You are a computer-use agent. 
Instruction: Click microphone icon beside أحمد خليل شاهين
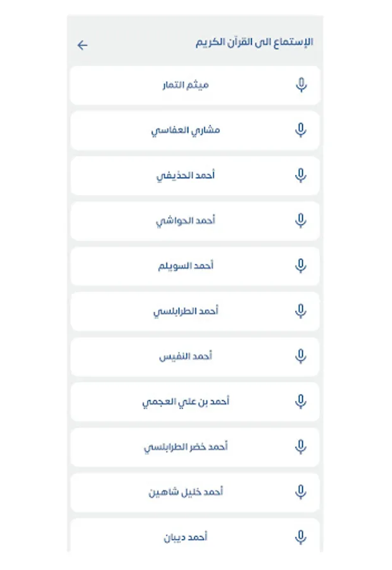(x=301, y=492)
